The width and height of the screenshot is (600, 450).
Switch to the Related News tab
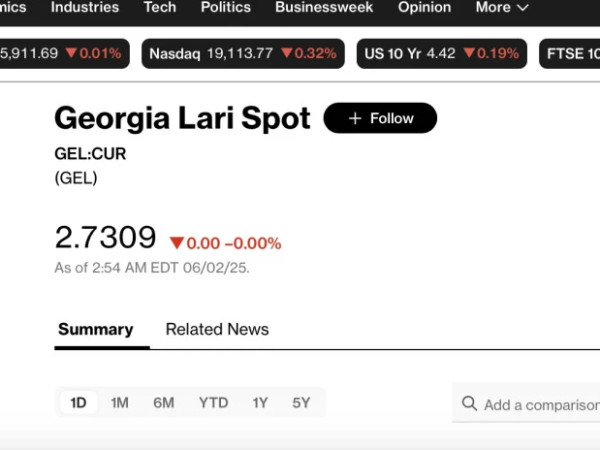coord(217,329)
